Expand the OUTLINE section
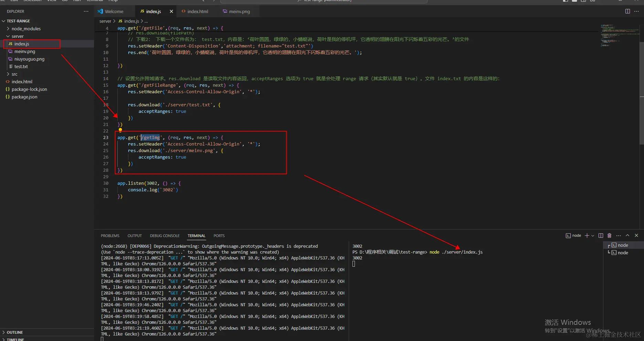The height and width of the screenshot is (341, 644). coord(15,332)
